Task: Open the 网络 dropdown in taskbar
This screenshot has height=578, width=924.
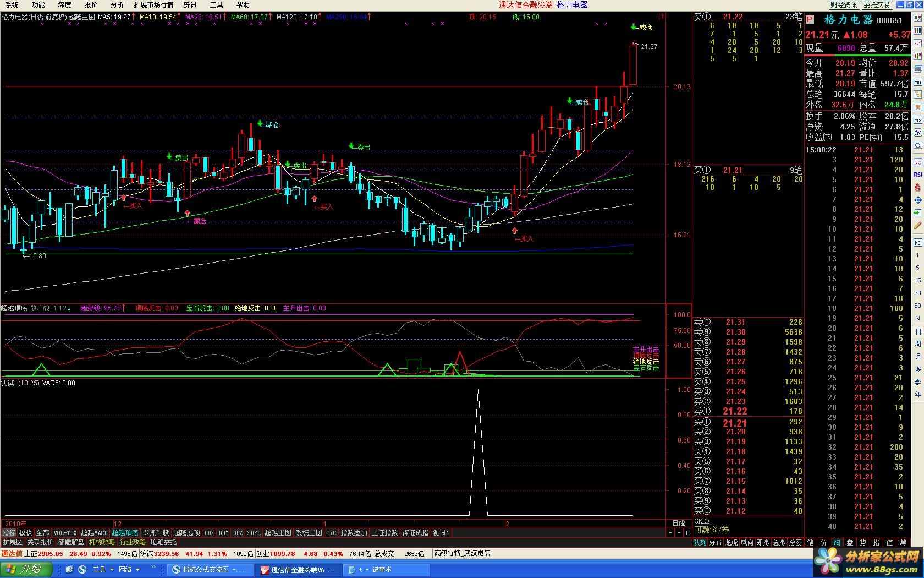Action: click(129, 569)
